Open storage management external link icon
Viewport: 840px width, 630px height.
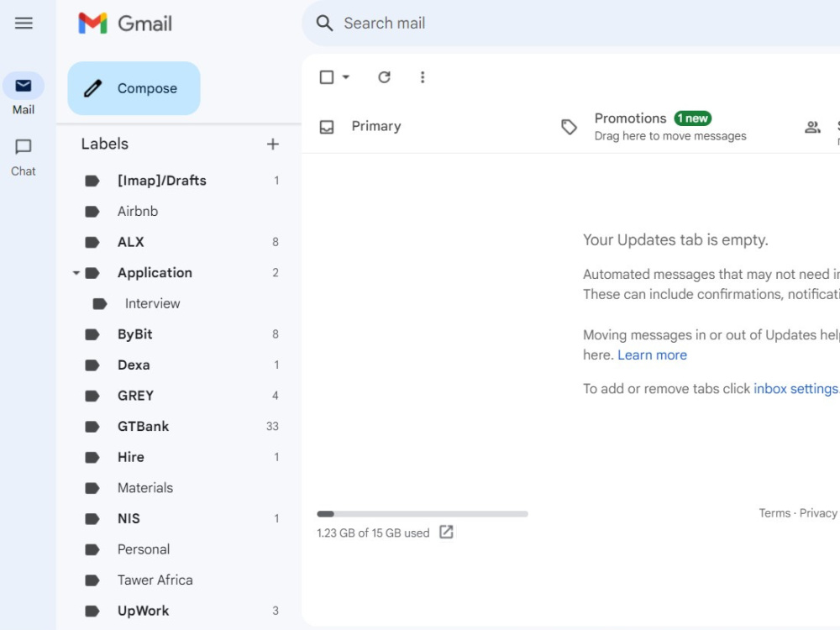(446, 532)
